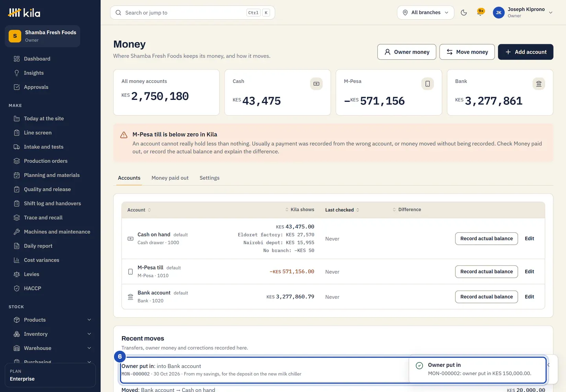
Task: Click Move money button
Action: pyautogui.click(x=467, y=52)
